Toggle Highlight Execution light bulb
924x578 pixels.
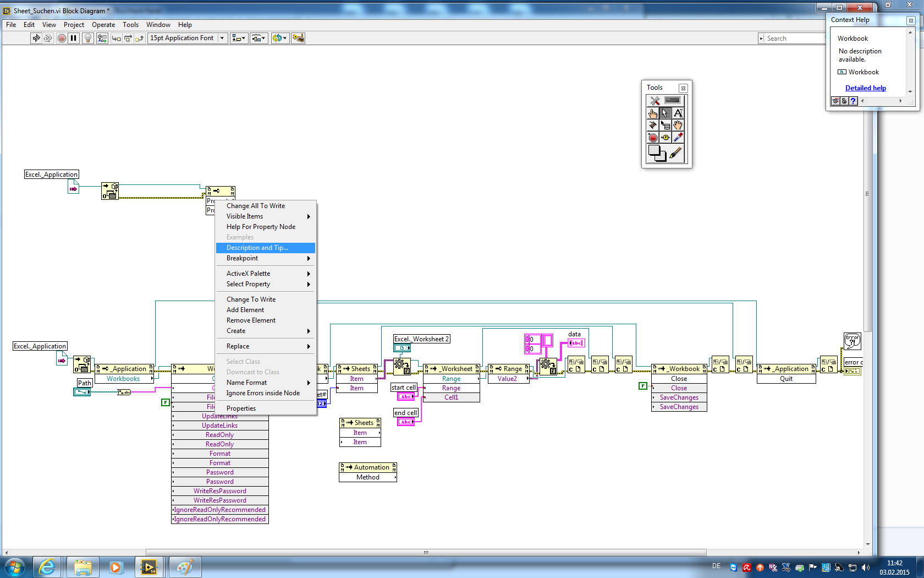pyautogui.click(x=87, y=38)
